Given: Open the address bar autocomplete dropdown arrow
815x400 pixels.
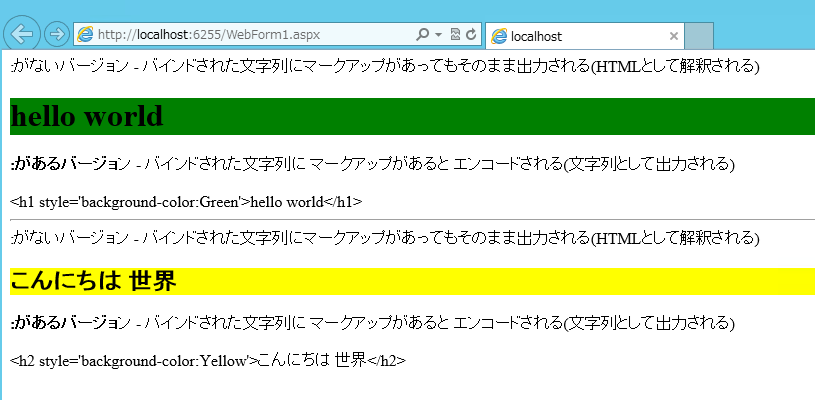Looking at the screenshot, I should [x=438, y=35].
